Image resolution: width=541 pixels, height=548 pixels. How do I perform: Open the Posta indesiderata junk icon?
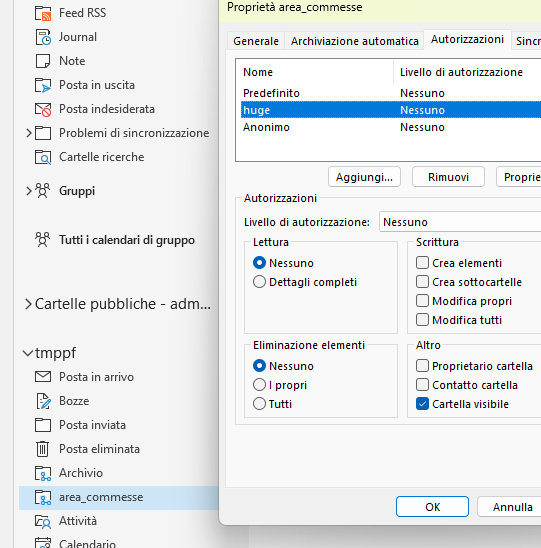[x=43, y=109]
